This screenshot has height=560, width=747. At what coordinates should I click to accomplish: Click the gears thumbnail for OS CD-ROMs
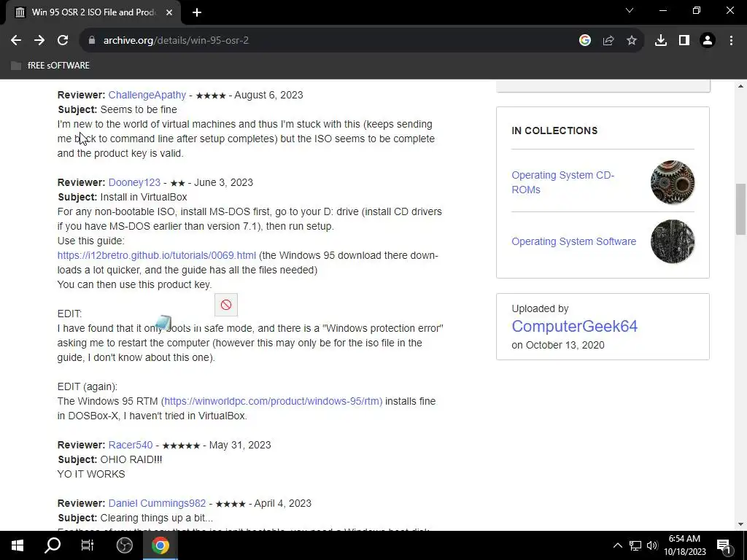(673, 182)
